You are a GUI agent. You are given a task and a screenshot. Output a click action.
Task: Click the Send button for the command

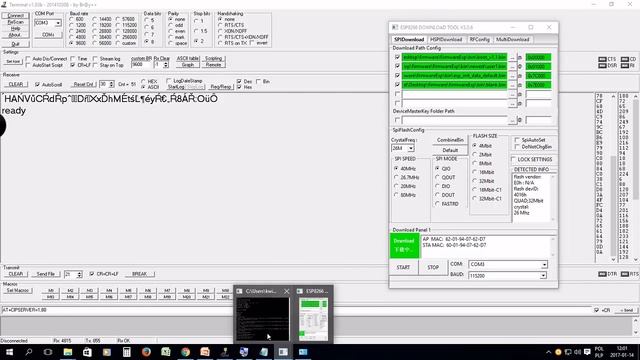pyautogui.click(x=627, y=310)
